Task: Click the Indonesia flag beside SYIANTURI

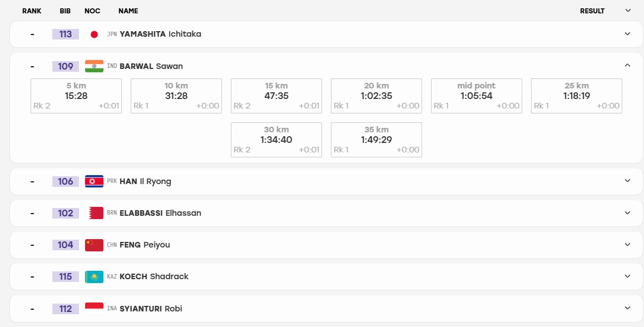Action: pos(94,309)
